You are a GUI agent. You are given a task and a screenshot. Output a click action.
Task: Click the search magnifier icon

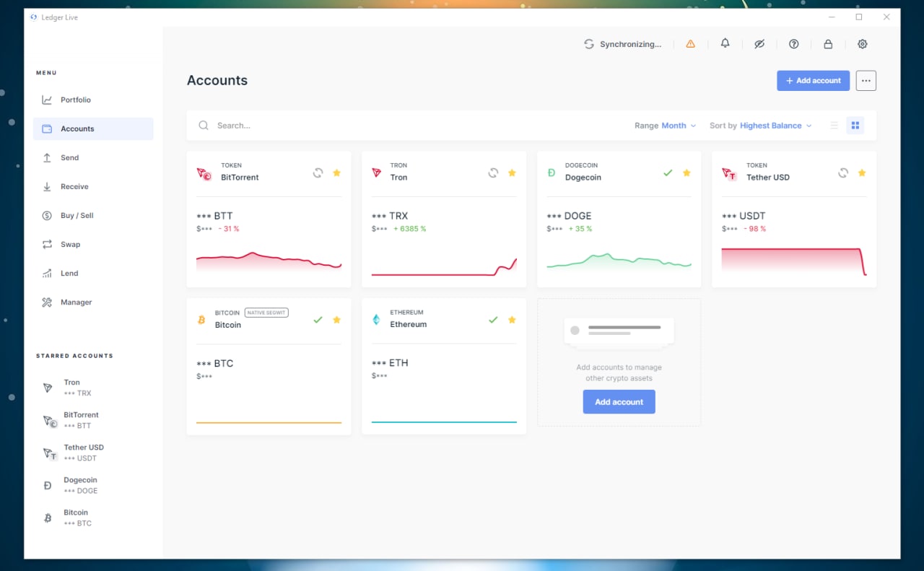coord(204,126)
